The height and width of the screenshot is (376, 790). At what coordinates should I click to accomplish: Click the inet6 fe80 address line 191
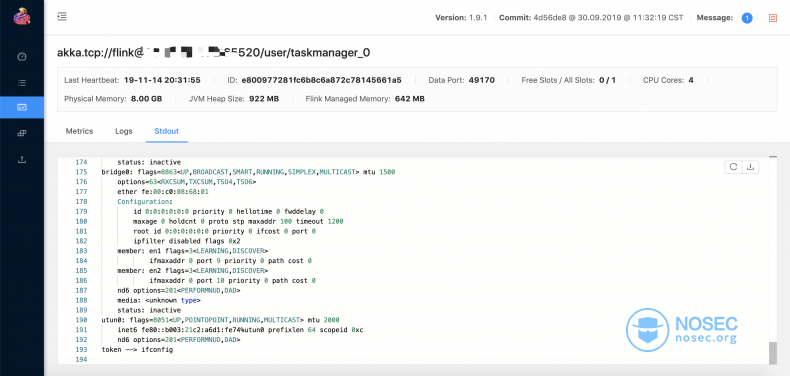pos(240,330)
